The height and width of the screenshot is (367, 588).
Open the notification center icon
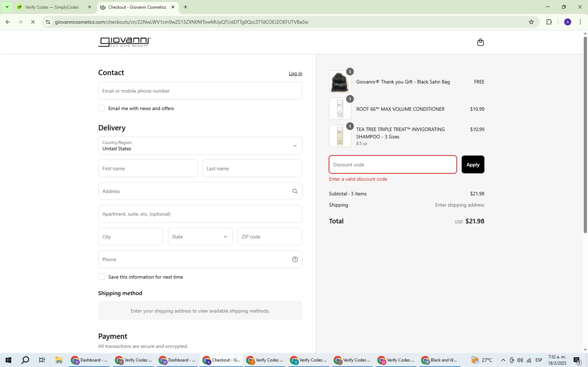pyautogui.click(x=577, y=360)
